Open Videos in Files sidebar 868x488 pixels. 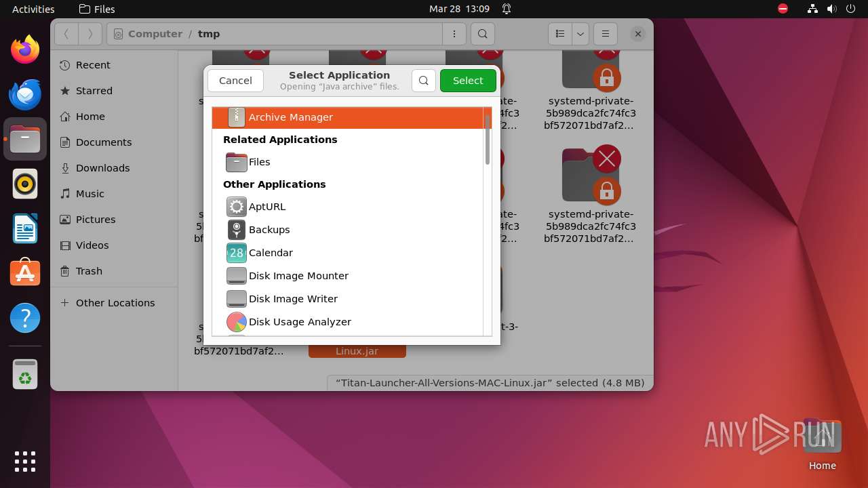[114, 245]
